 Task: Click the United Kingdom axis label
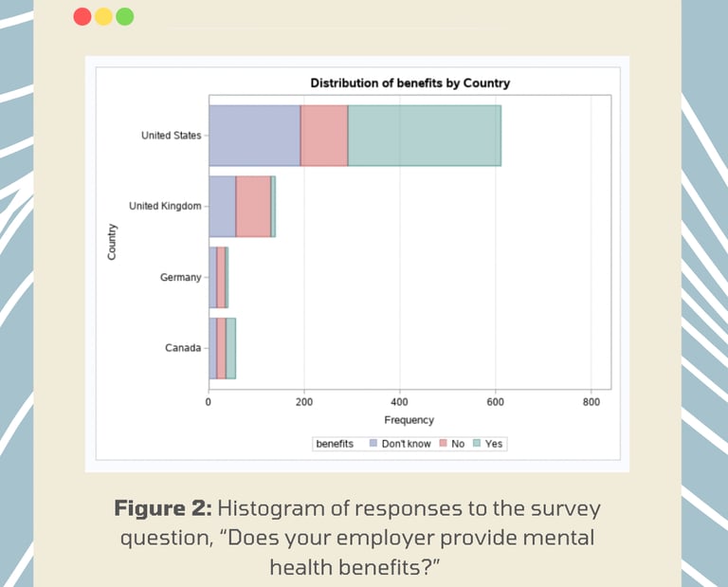pyautogui.click(x=165, y=207)
